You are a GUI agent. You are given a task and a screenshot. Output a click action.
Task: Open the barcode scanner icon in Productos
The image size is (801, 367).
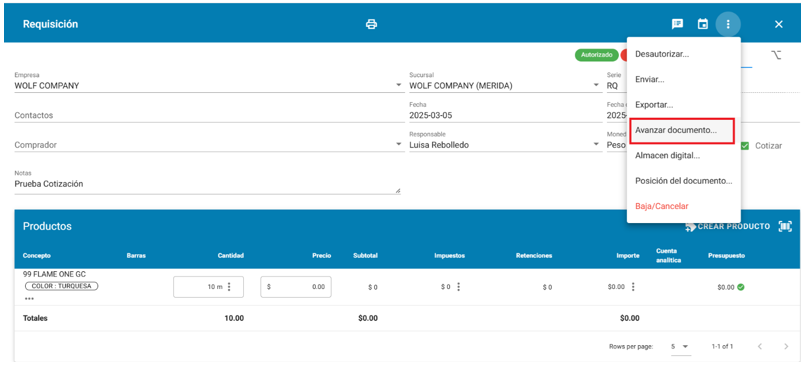pyautogui.click(x=785, y=226)
